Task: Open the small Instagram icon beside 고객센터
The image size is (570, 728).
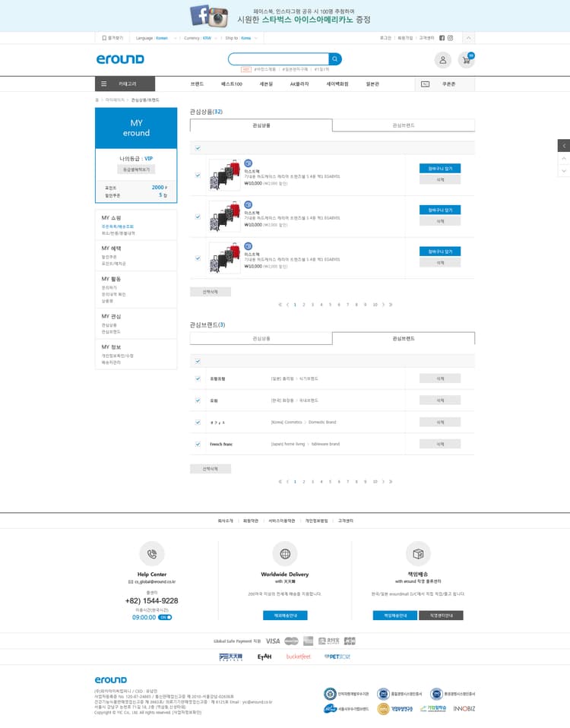Action: (450, 38)
